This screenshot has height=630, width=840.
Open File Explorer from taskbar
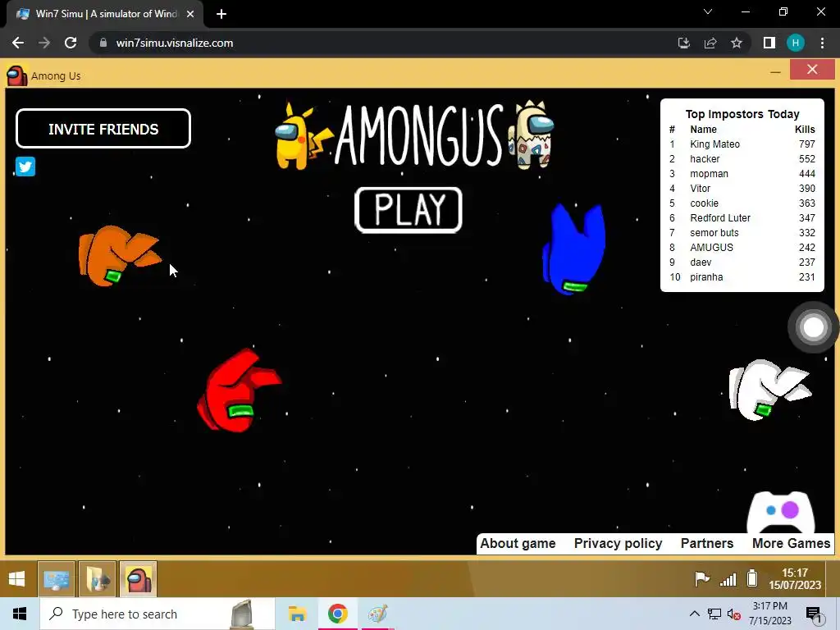tap(297, 614)
